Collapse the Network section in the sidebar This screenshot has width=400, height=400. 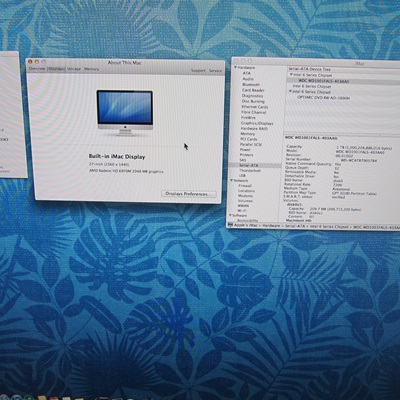(231, 180)
